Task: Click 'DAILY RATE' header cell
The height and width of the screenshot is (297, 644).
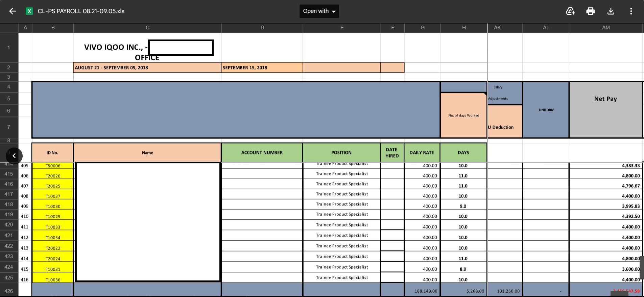Action: coord(422,153)
